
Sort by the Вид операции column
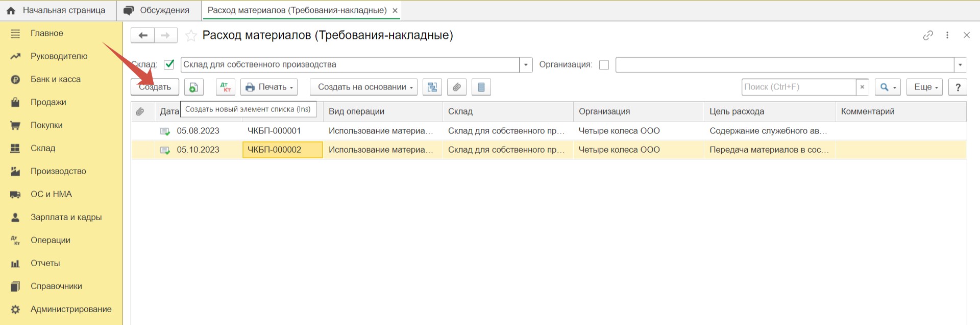pyautogui.click(x=383, y=111)
